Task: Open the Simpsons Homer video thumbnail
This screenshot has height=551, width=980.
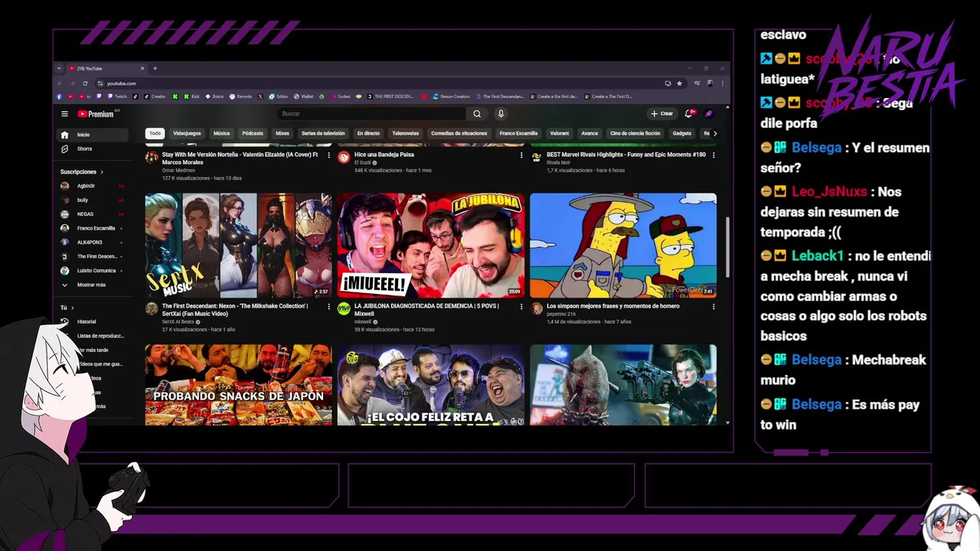Action: click(623, 246)
